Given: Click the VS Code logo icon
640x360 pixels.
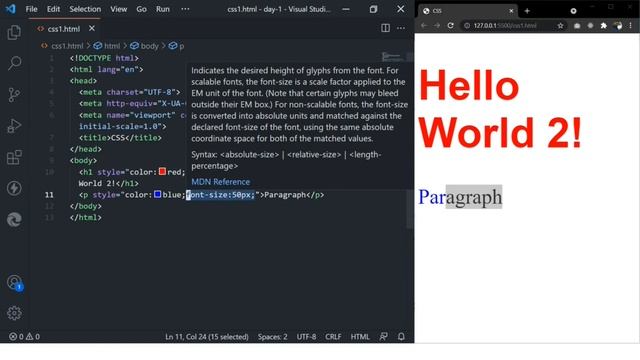Looking at the screenshot, I should [x=10, y=9].
